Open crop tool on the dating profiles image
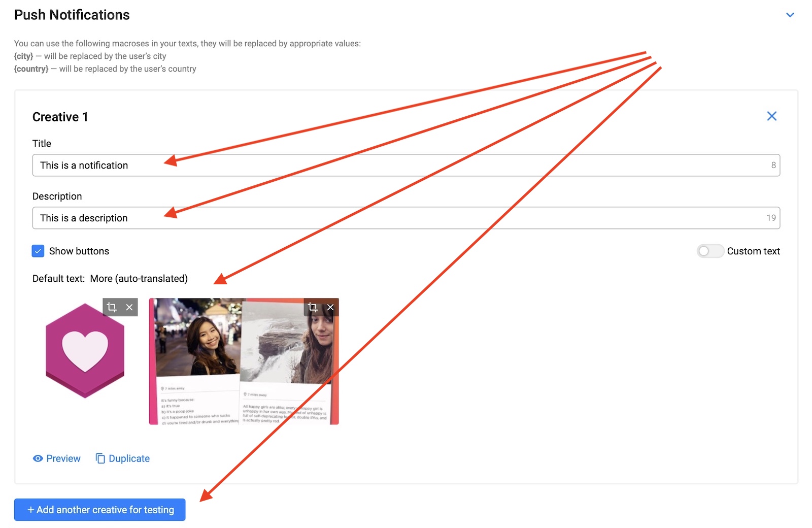The image size is (812, 528). 313,307
